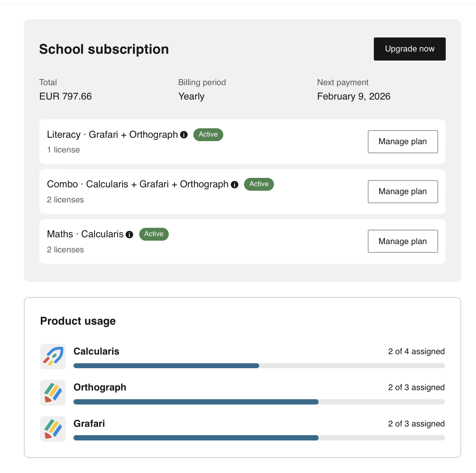
Task: Click the Orthograph usage progress bar
Action: (x=259, y=402)
